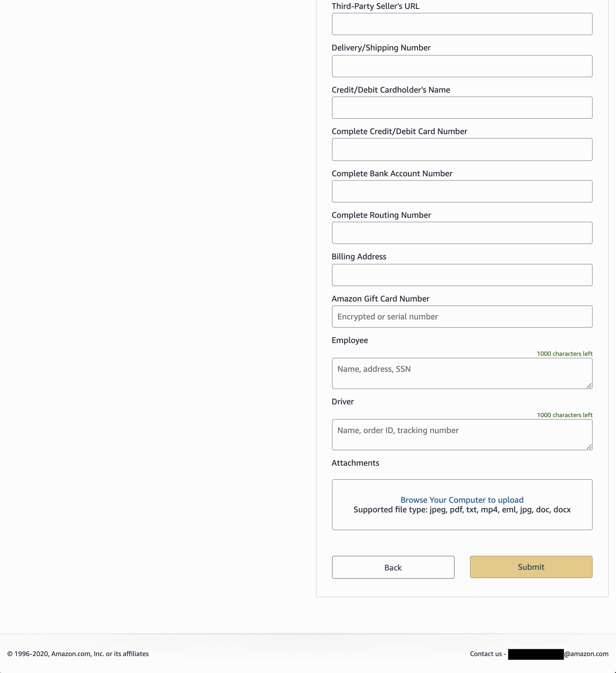
Task: Focus the Delivery/Shipping Number field
Action: point(462,66)
